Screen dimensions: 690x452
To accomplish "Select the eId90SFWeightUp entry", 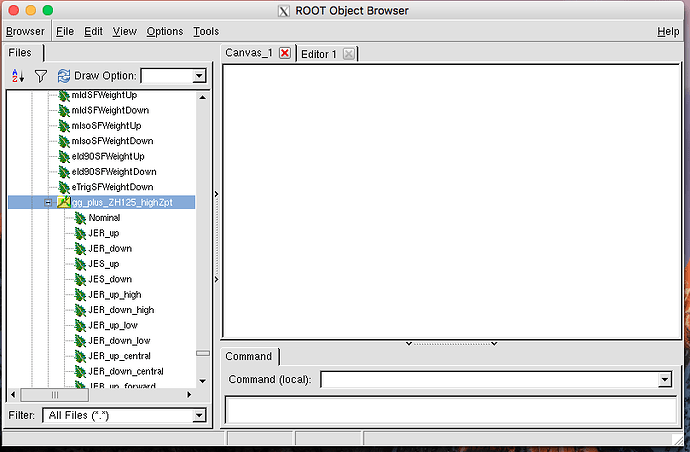I will pos(108,156).
